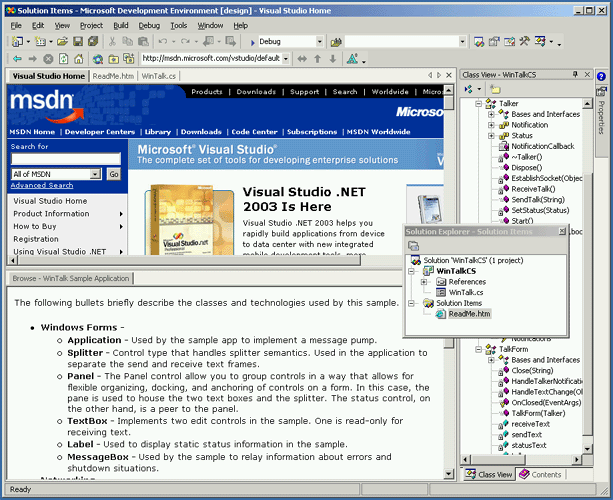The width and height of the screenshot is (613, 500).
Task: Click the Save All toolbar icon
Action: pos(93,41)
